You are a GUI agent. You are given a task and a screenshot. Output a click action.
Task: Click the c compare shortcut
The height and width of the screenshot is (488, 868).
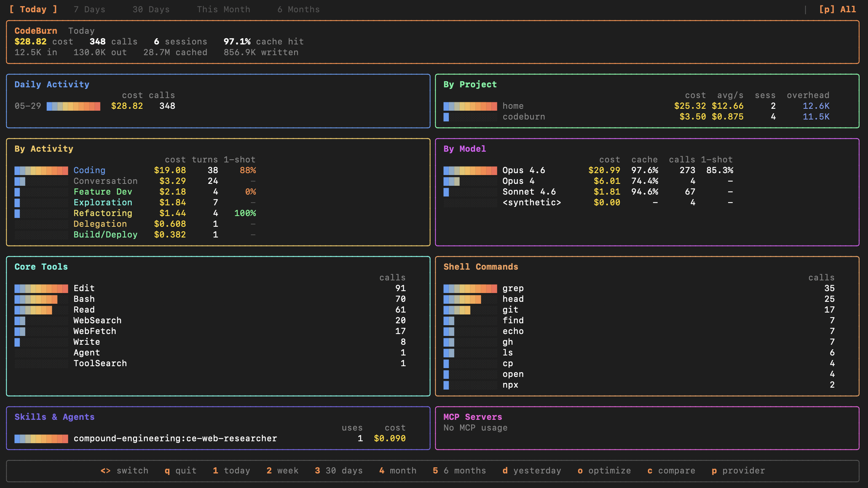[671, 470]
